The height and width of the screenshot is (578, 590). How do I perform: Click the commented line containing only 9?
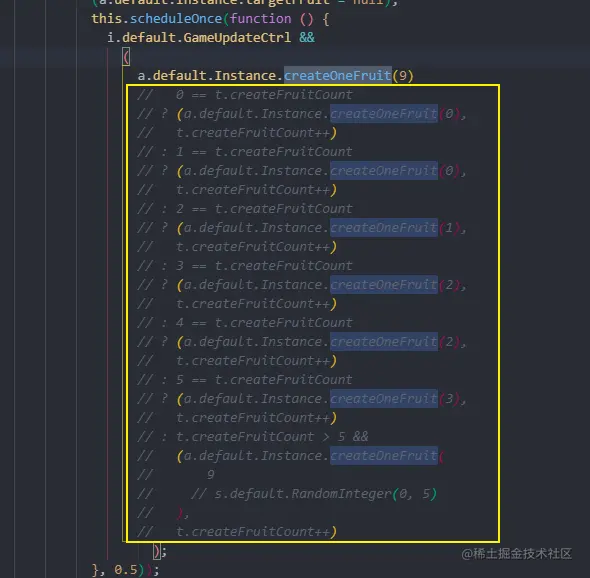click(176, 475)
